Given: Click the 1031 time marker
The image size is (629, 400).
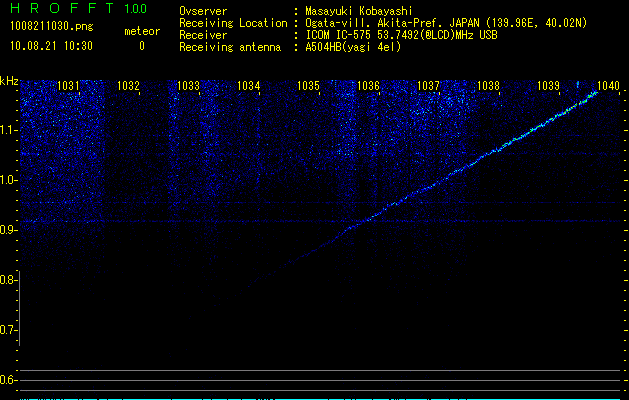Looking at the screenshot, I should coord(68,85).
